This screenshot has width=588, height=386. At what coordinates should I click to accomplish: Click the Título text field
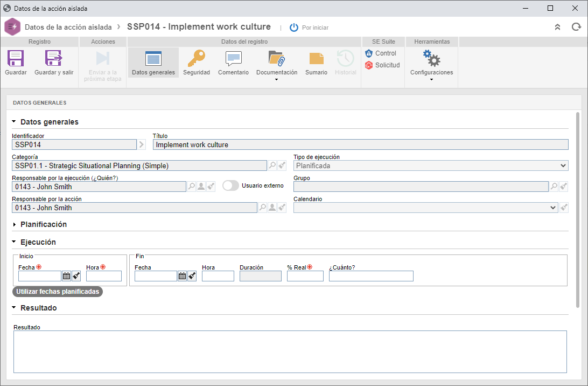pyautogui.click(x=360, y=144)
